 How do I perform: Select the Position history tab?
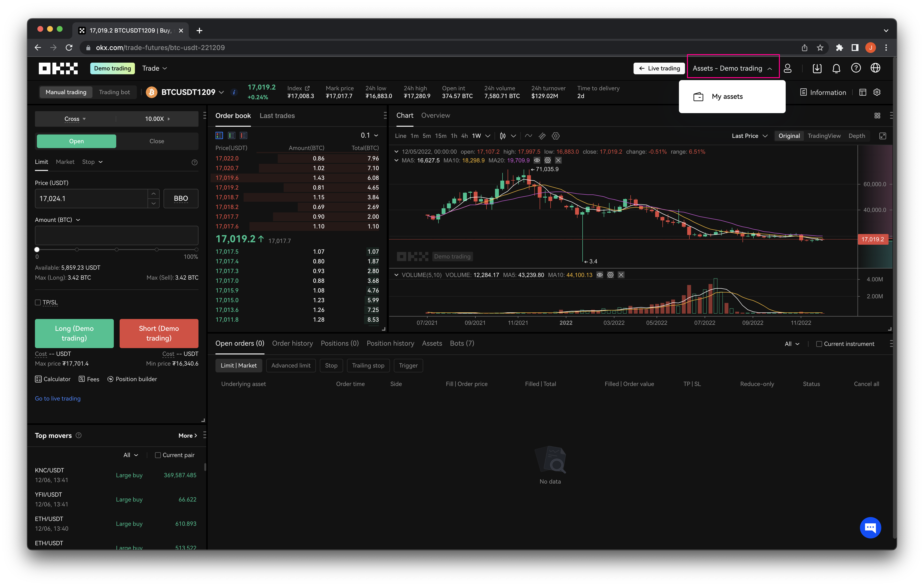390,343
